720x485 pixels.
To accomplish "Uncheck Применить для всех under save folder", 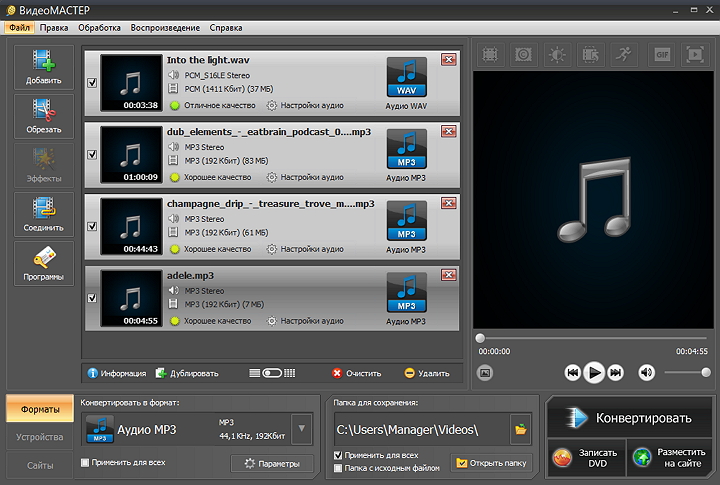I will pyautogui.click(x=338, y=455).
